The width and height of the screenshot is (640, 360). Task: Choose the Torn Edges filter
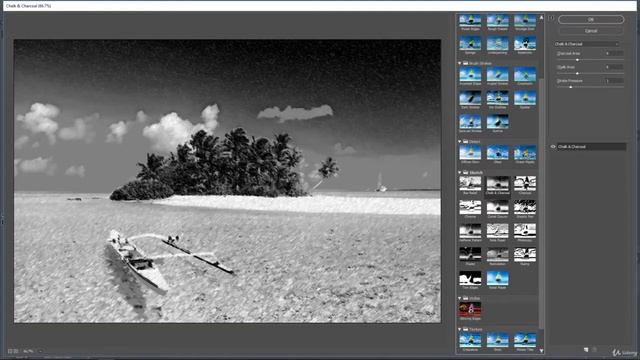[x=470, y=278]
